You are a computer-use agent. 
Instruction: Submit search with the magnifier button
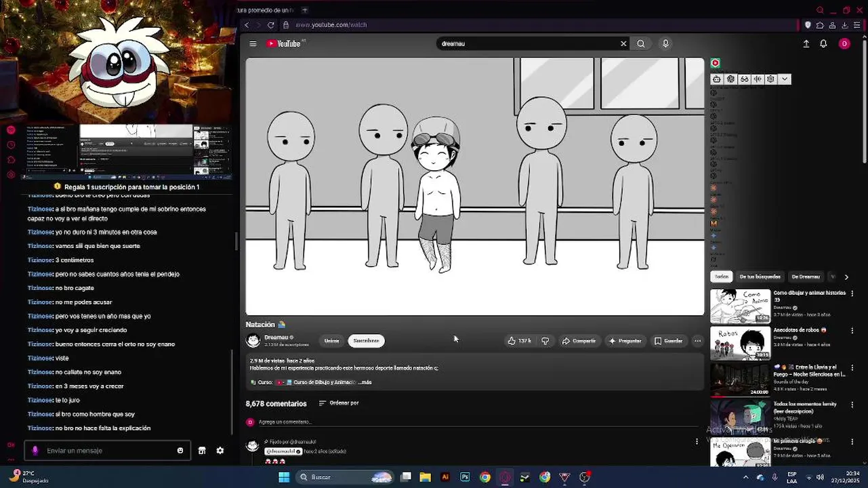[x=641, y=43]
